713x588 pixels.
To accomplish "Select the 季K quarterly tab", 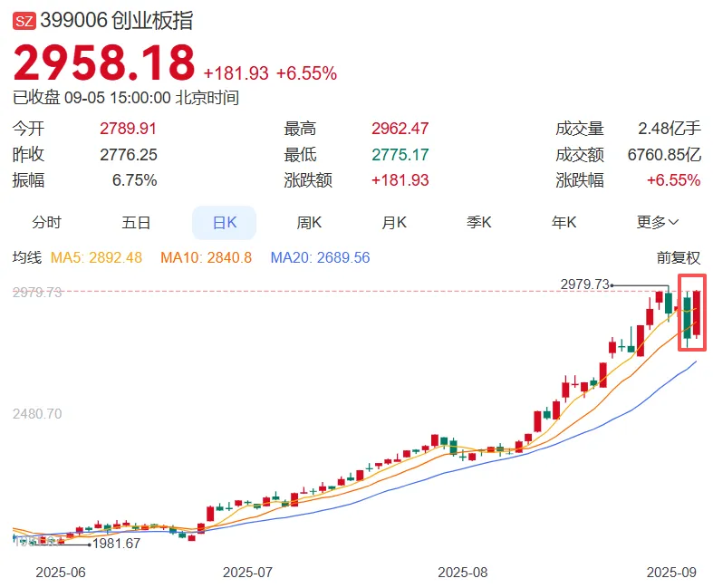I will coord(479,222).
